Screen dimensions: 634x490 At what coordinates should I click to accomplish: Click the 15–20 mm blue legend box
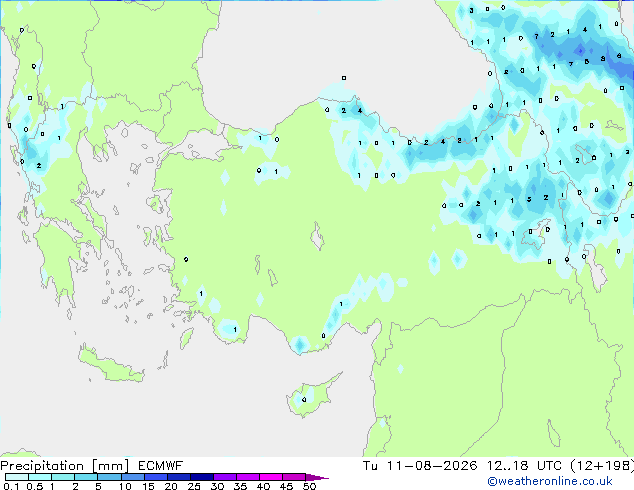(156, 477)
